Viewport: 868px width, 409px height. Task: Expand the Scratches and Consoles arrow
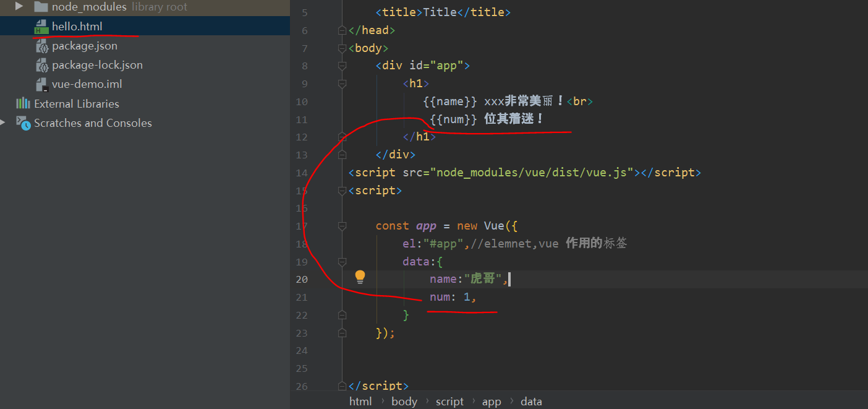pyautogui.click(x=3, y=123)
